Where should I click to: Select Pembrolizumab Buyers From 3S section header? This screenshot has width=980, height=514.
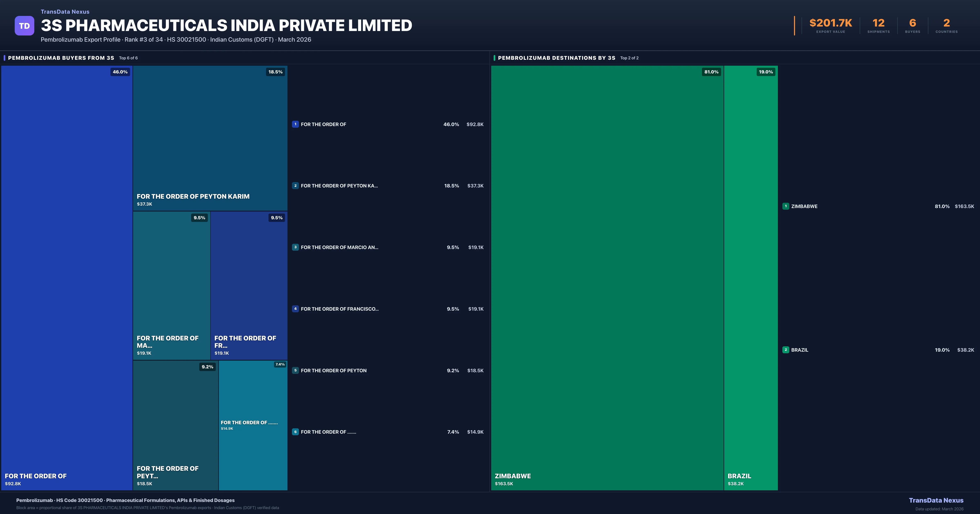click(61, 58)
